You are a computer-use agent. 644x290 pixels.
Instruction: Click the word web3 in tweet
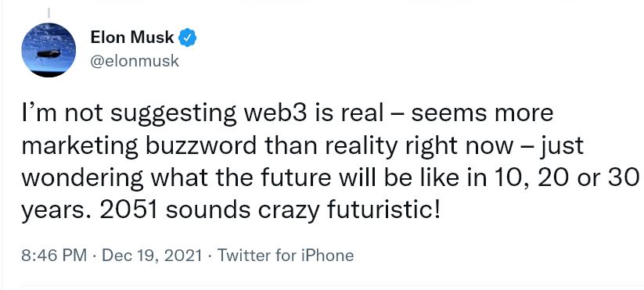[x=276, y=113]
